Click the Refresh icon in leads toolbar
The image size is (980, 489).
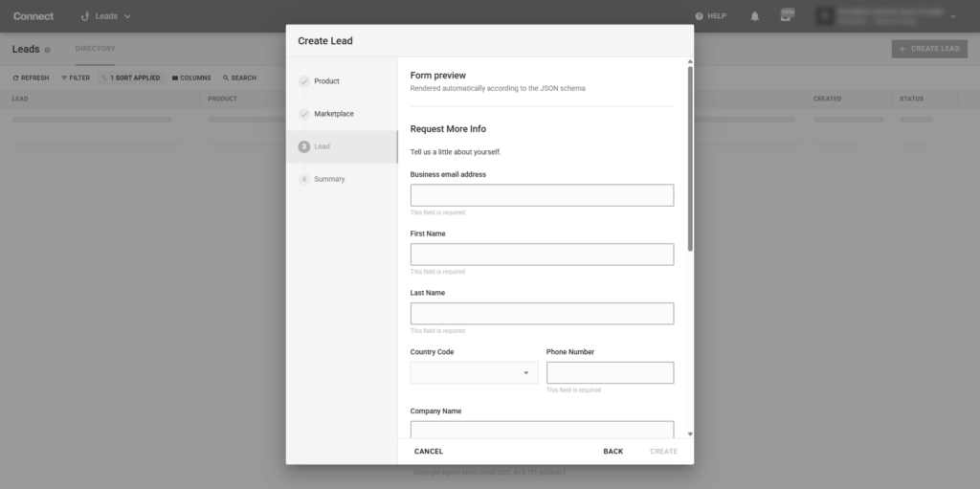[15, 78]
